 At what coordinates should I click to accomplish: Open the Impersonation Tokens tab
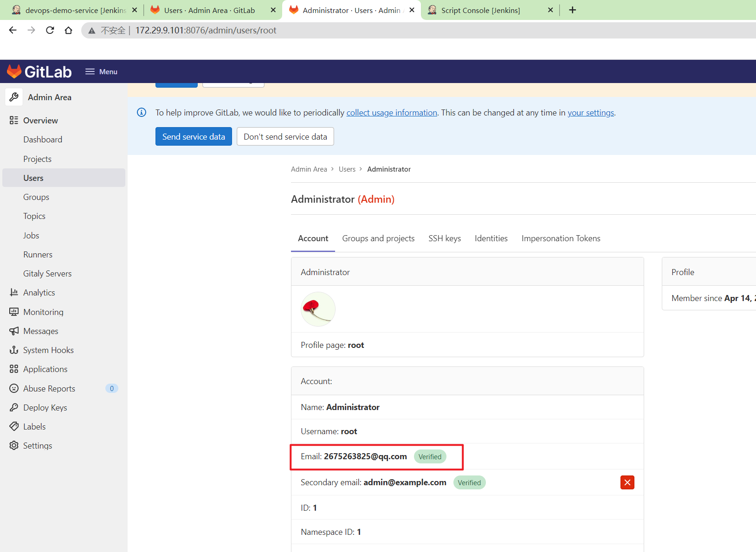pyautogui.click(x=561, y=238)
